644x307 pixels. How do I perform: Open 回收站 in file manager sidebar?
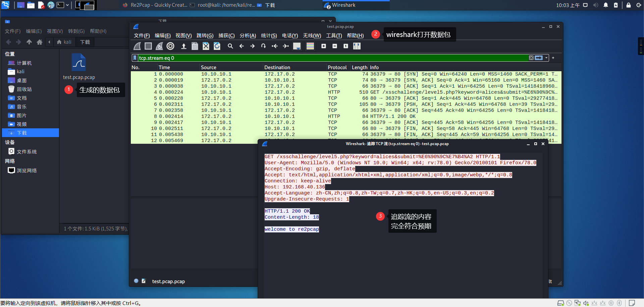pyautogui.click(x=31, y=89)
